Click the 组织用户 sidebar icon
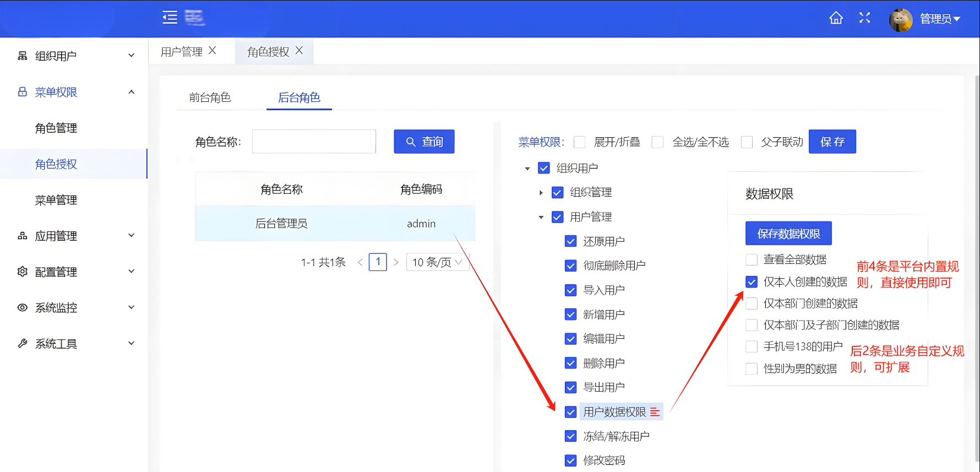Screen dimensions: 980x472 23,56
